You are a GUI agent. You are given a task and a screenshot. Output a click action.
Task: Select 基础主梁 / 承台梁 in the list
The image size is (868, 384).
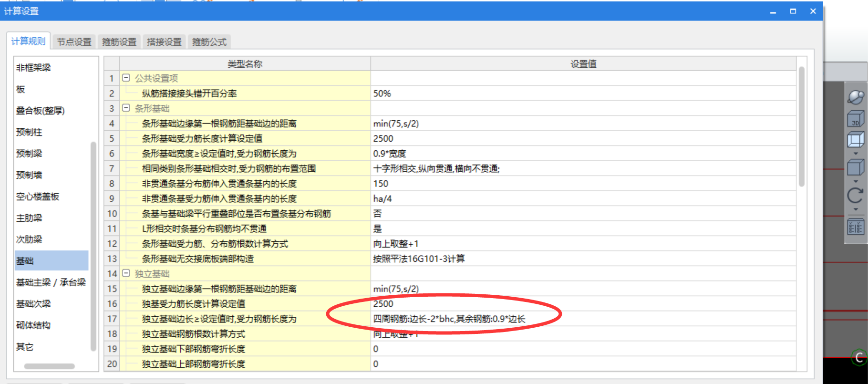(x=51, y=282)
